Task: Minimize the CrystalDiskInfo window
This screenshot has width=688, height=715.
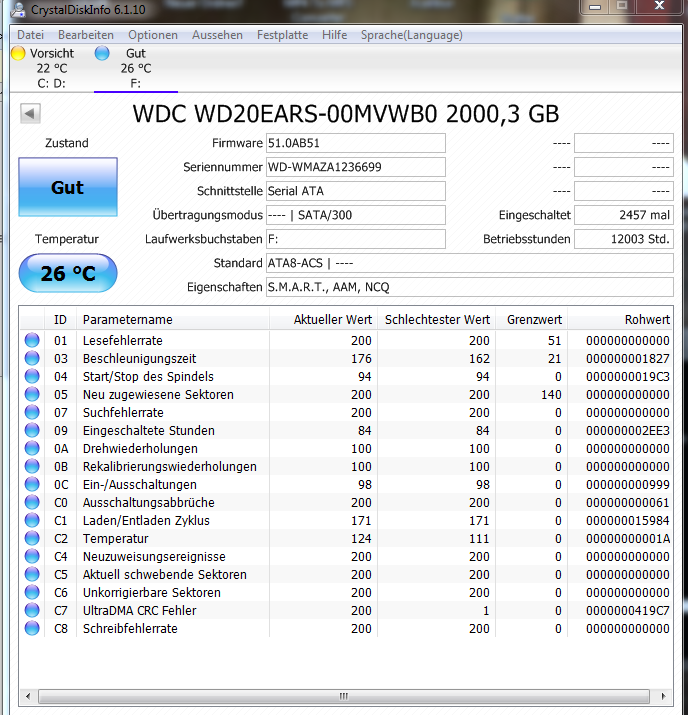Action: point(595,6)
